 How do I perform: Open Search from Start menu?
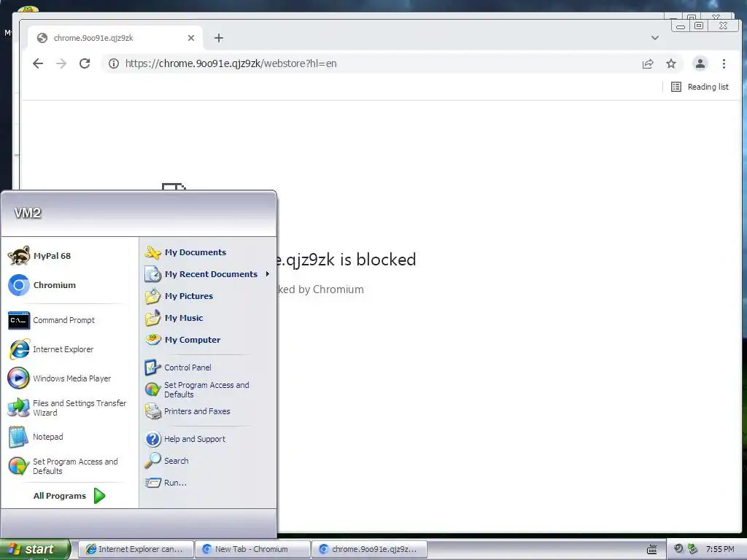[x=207, y=461]
